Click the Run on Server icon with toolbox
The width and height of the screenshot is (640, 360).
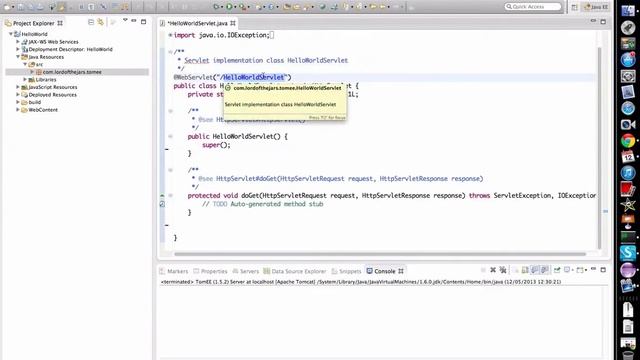(243, 7)
